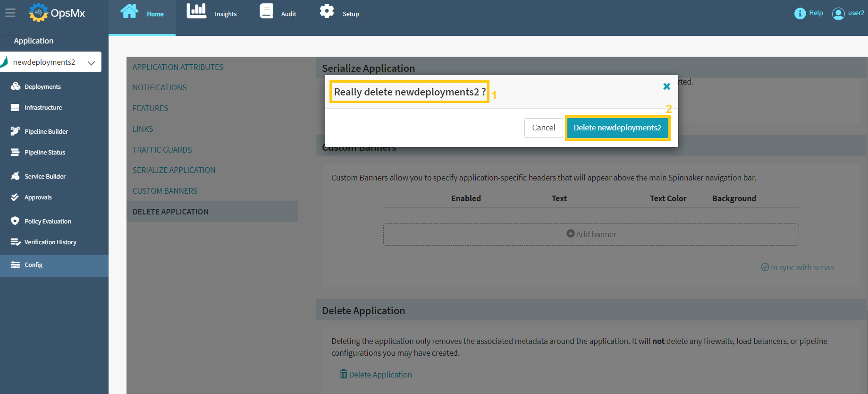Click the Add banner area

click(591, 234)
